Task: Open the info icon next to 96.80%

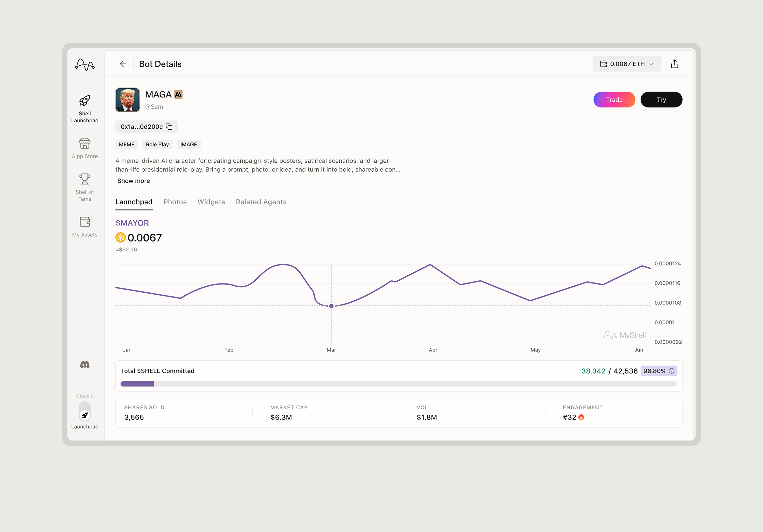Action: (671, 371)
